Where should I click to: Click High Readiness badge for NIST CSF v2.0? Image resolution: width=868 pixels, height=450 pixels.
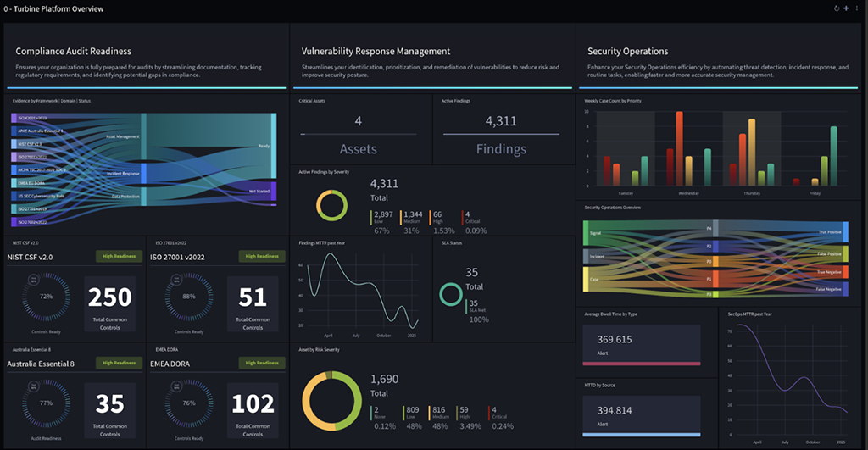[x=119, y=256]
